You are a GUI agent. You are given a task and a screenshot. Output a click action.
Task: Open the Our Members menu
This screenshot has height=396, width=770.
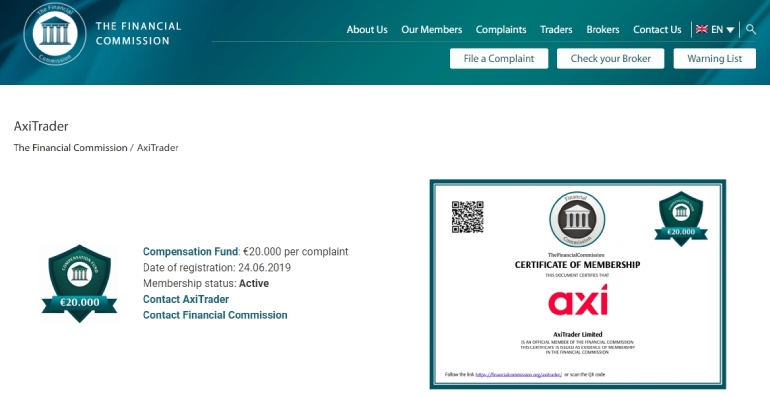(x=432, y=29)
